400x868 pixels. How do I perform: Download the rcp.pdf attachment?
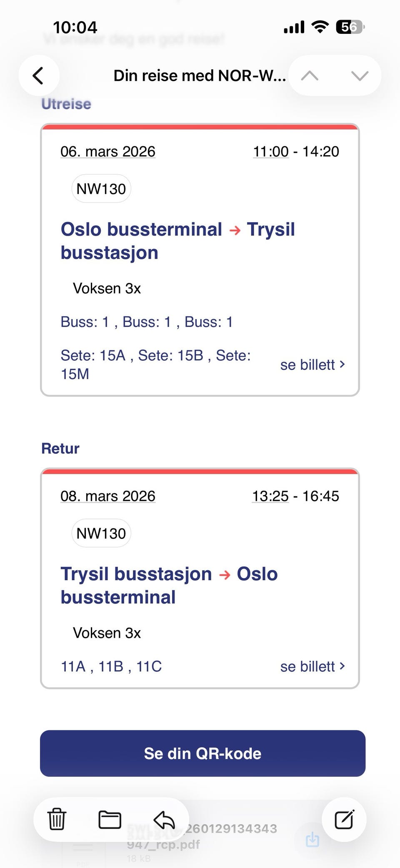[x=312, y=839]
